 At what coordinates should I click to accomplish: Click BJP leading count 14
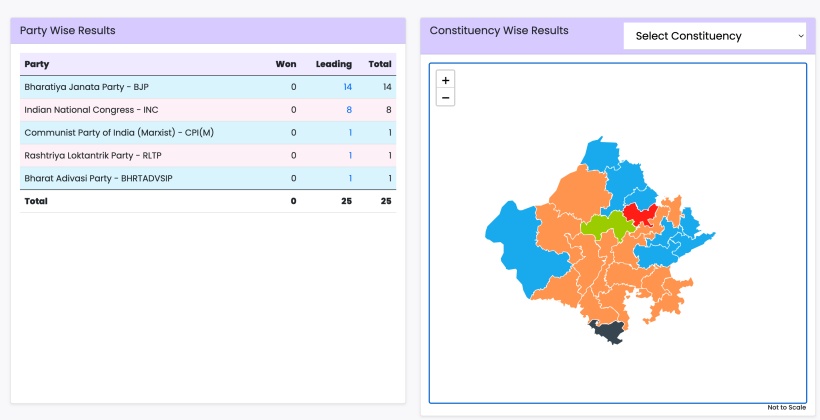pyautogui.click(x=347, y=87)
